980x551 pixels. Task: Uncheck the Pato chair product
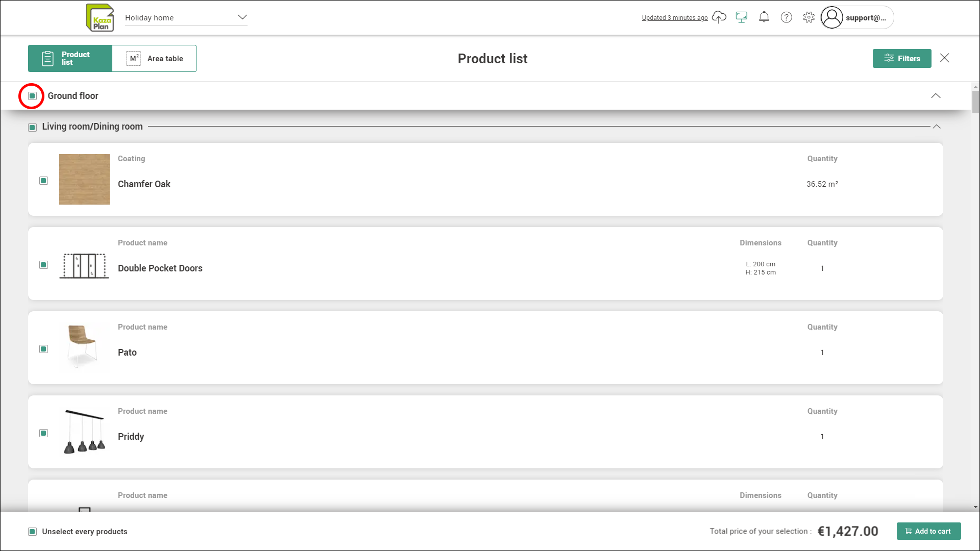pos(43,349)
